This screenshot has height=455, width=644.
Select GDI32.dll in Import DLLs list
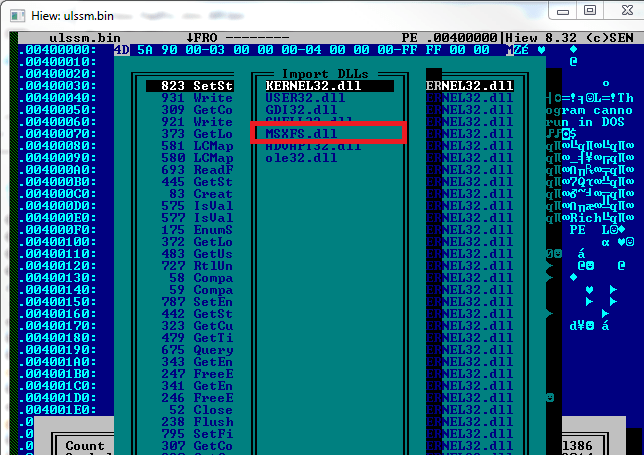pos(301,110)
